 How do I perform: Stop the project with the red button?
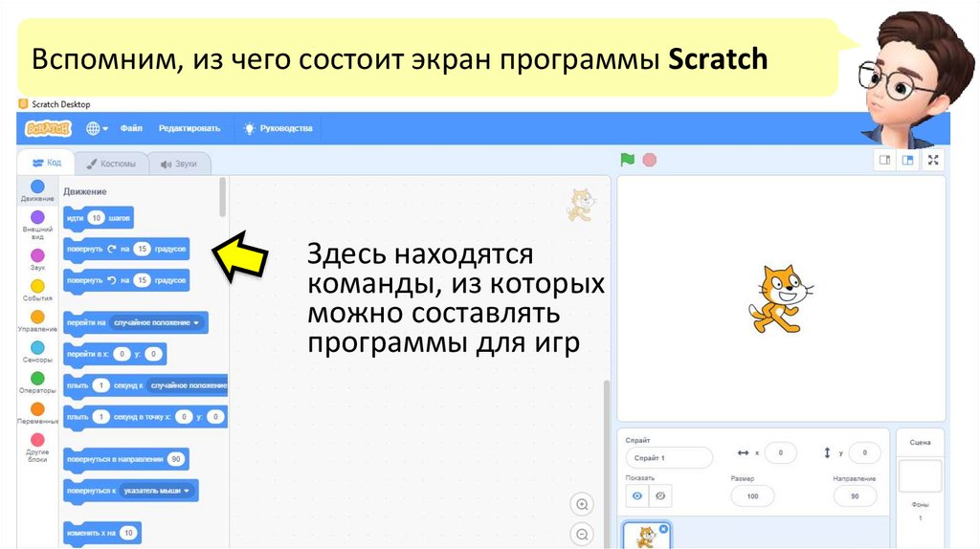pos(650,160)
